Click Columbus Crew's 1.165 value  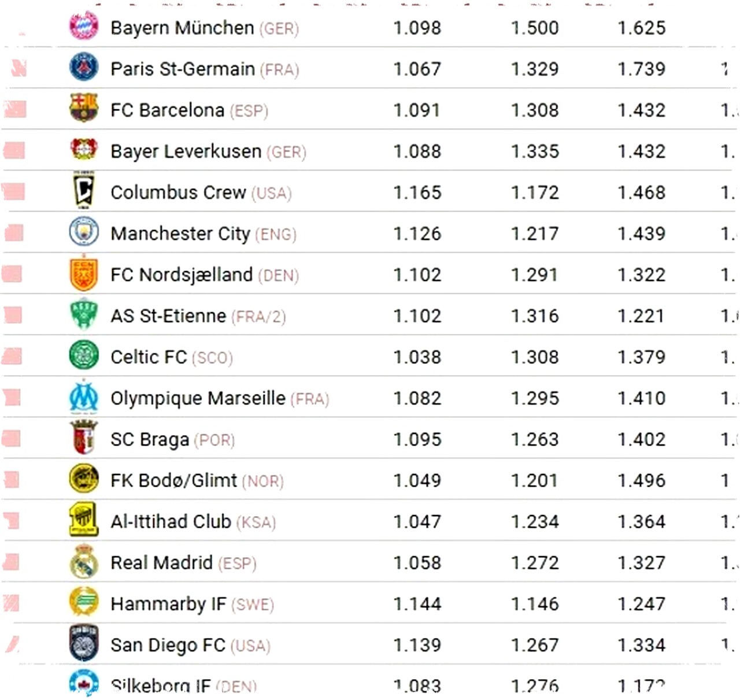(417, 192)
